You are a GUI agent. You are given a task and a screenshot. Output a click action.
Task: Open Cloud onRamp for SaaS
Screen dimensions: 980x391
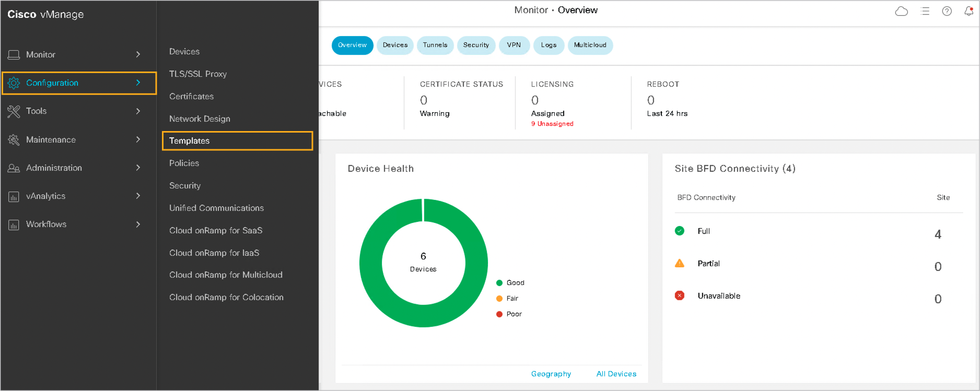[x=216, y=230]
